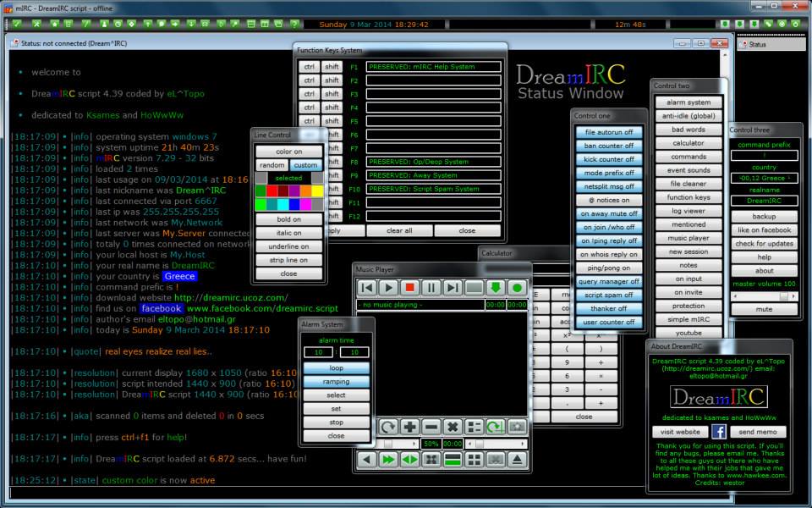The width and height of the screenshot is (812, 508).
Task: Close the Calculator with its close button
Action: pos(584,417)
